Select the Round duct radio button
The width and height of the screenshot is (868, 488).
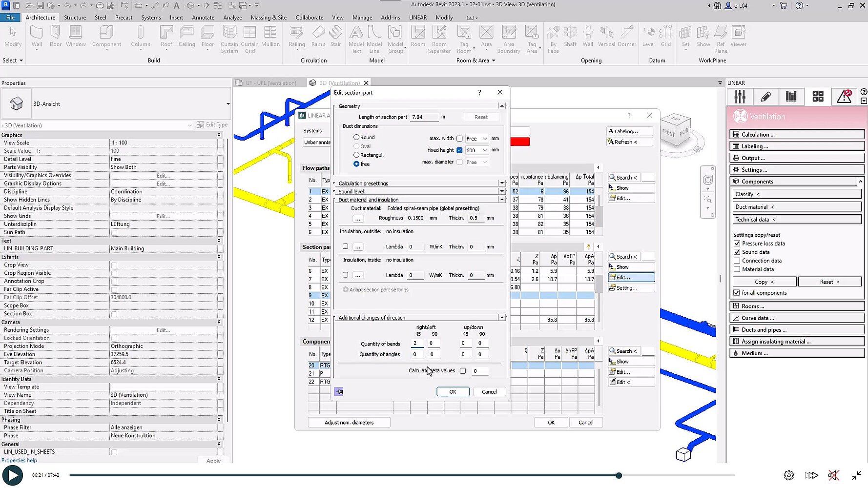[x=356, y=138]
